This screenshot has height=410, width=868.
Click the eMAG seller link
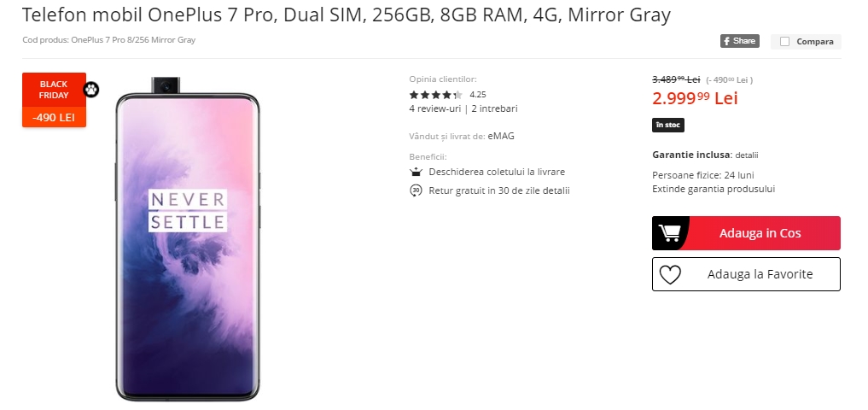point(501,136)
